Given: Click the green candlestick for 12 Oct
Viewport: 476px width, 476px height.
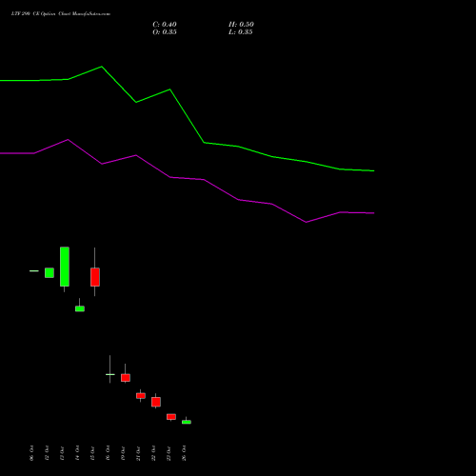Looking at the screenshot, I should [x=50, y=273].
